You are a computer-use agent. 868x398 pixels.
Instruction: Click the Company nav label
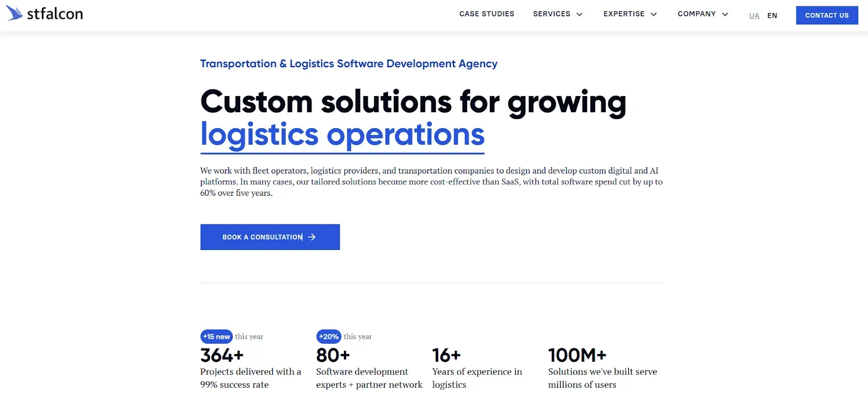[x=697, y=14]
